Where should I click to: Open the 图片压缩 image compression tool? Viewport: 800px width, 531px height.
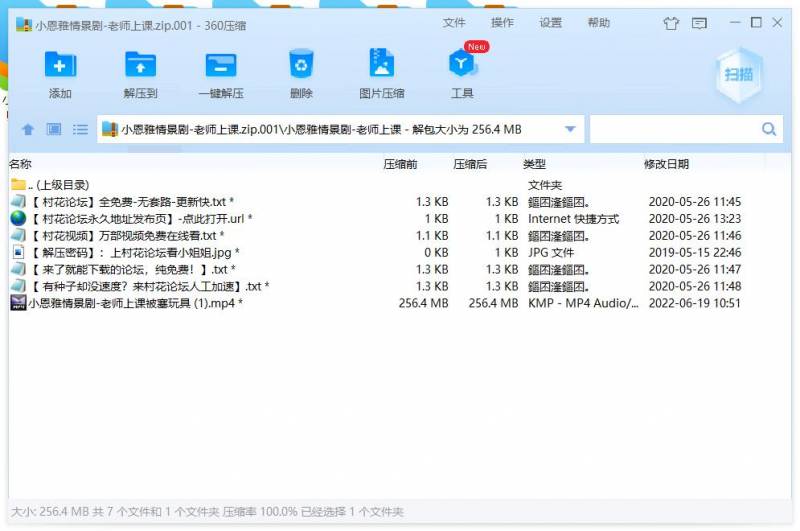tap(381, 66)
